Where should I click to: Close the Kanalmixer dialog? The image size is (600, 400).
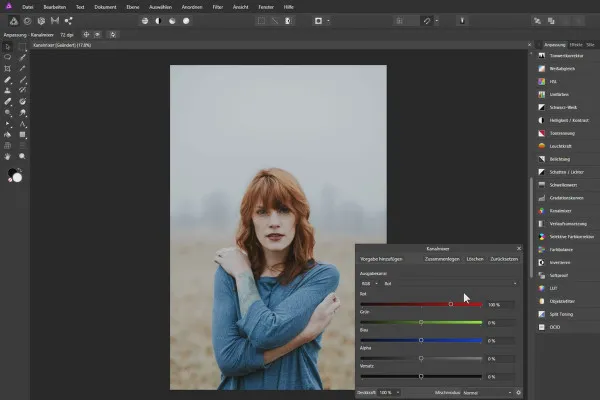519,248
